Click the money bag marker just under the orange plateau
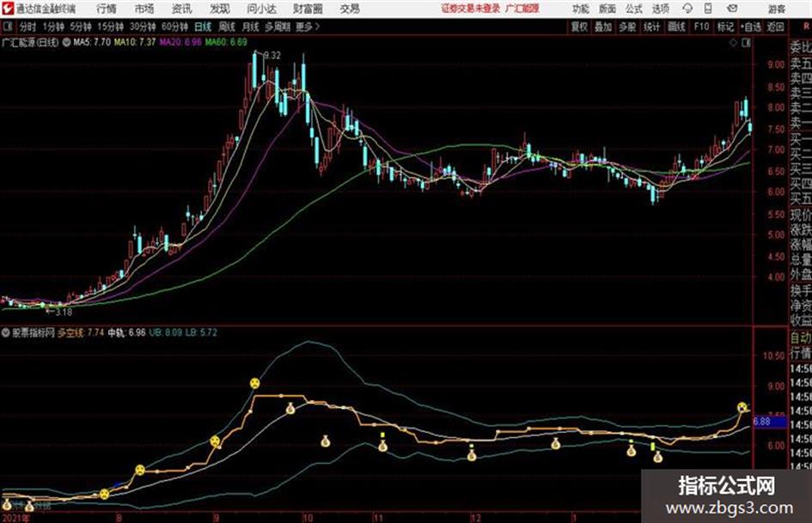Image resolution: width=812 pixels, height=523 pixels. click(x=290, y=409)
